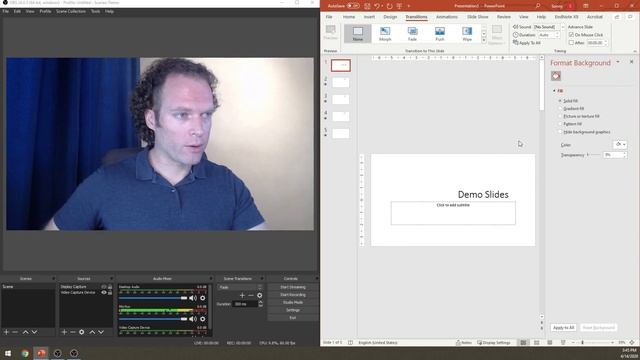
Task: Toggle the On Mouse Click checkbox
Action: click(571, 35)
